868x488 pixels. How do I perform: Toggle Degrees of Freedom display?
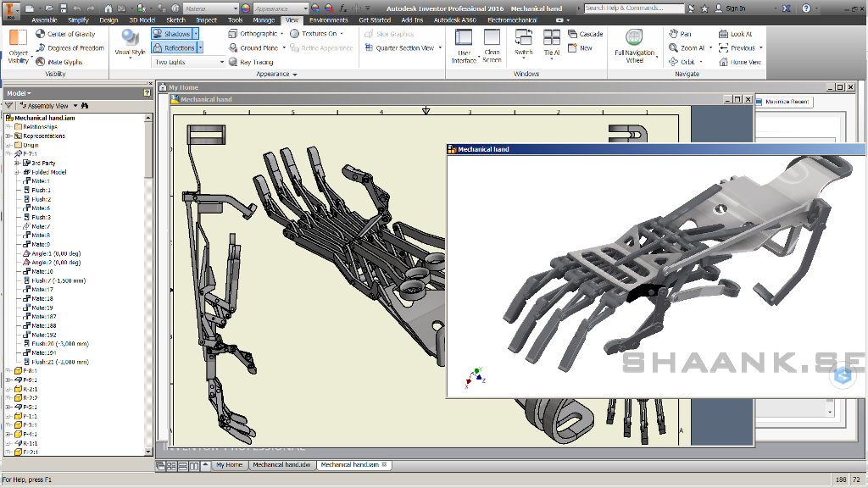click(x=70, y=48)
